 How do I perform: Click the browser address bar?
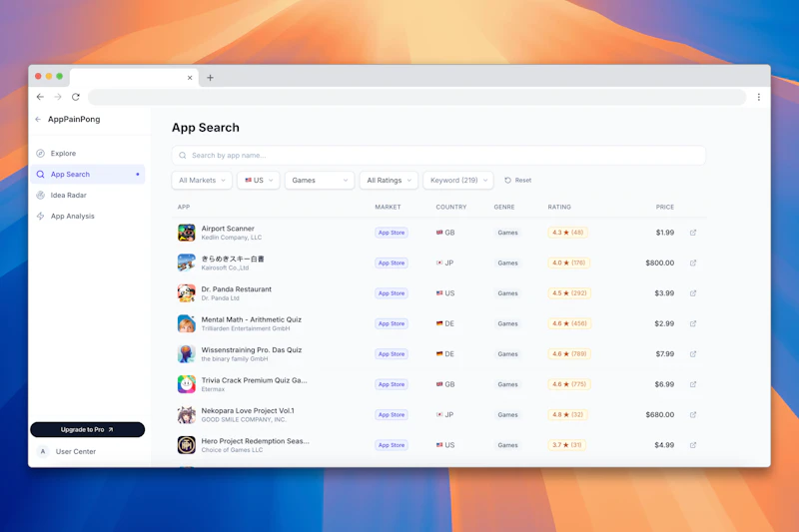(416, 97)
